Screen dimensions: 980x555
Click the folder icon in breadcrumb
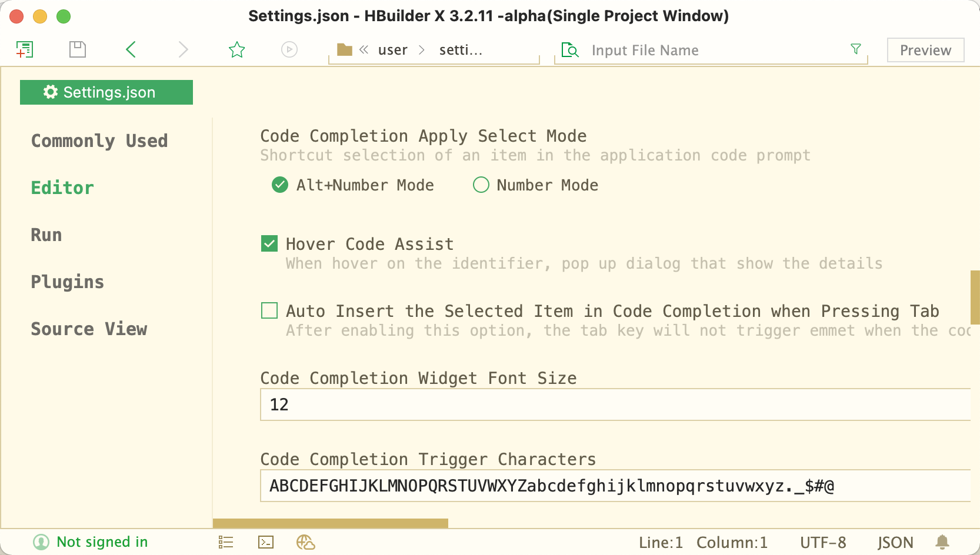pos(345,49)
